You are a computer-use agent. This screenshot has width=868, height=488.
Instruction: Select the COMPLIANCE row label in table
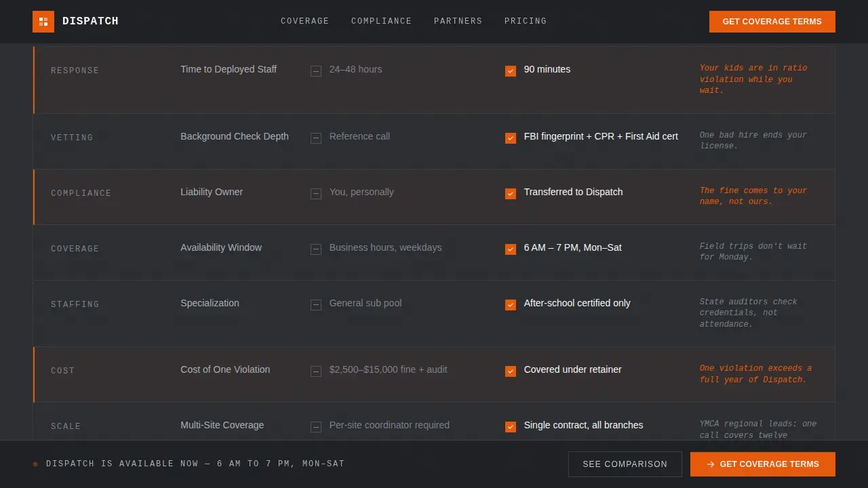coord(81,193)
